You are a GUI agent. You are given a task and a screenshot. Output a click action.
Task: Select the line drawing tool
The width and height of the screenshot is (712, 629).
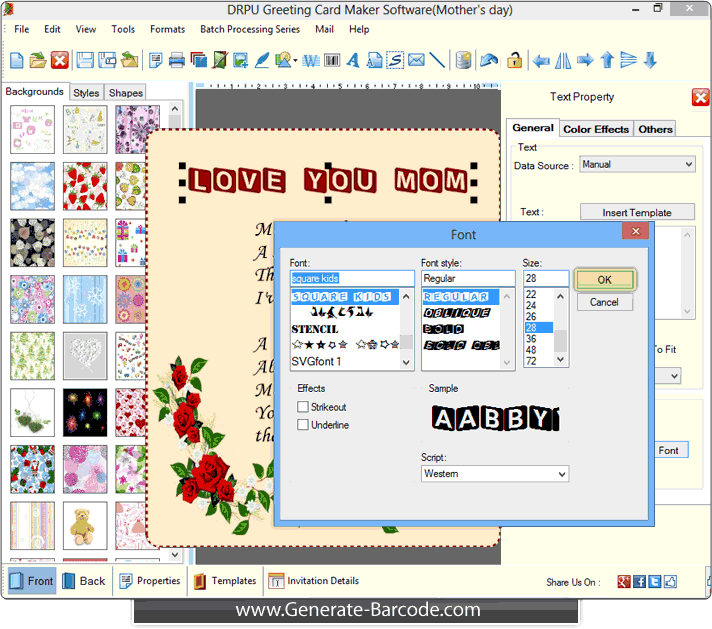pos(437,60)
